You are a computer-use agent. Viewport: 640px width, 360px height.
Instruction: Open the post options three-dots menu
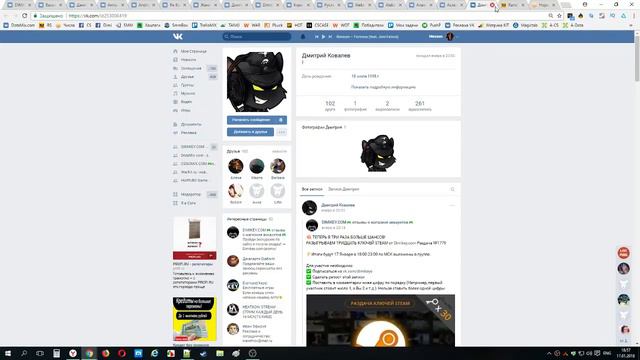(x=452, y=205)
